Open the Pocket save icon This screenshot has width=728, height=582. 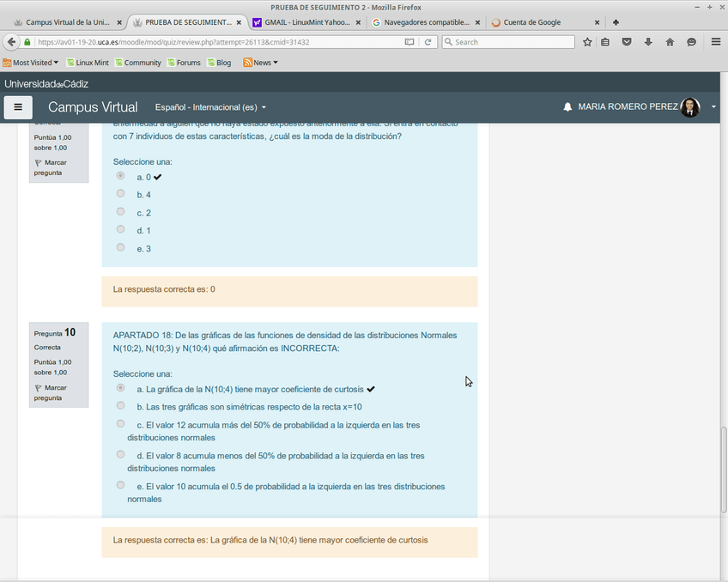[627, 42]
